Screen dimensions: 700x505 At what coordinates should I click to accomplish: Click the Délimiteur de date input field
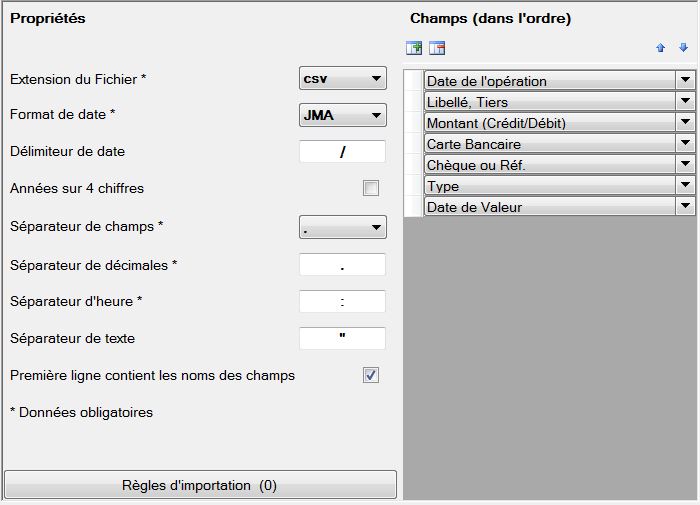(342, 151)
